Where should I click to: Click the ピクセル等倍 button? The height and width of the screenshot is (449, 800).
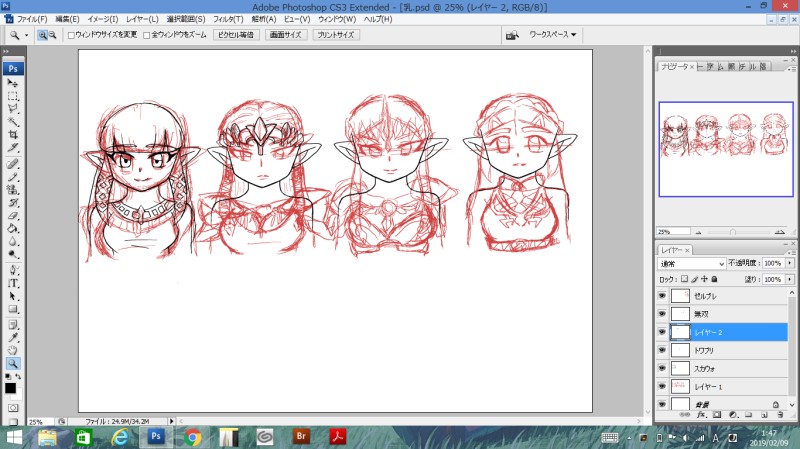pos(235,35)
